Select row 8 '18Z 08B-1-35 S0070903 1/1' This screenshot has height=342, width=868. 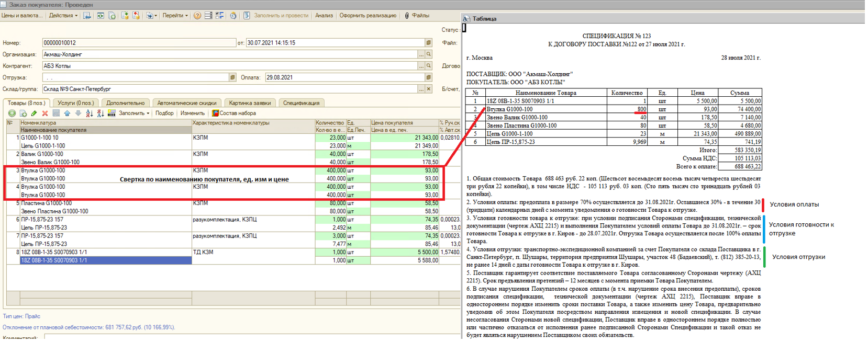coord(106,252)
